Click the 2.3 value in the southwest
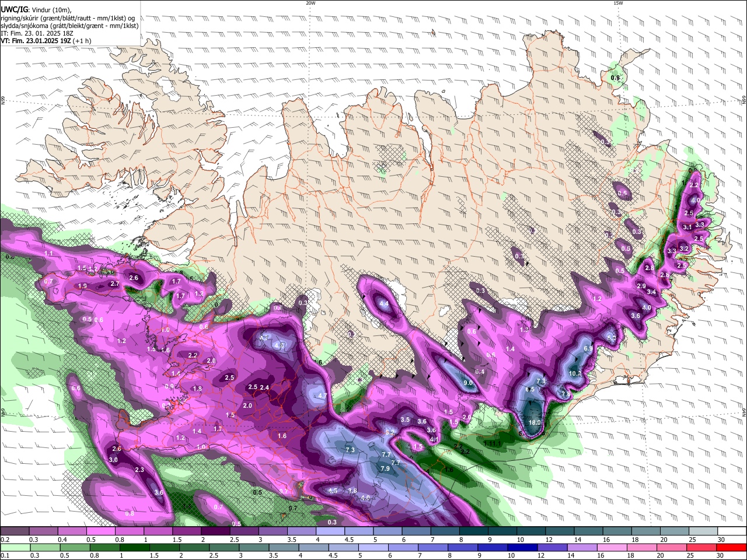 pos(139,470)
